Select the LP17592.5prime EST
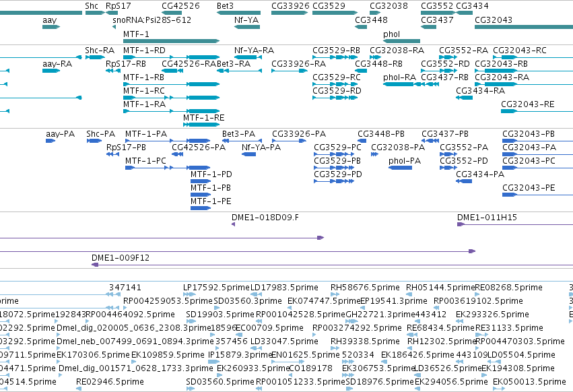 pos(189,294)
